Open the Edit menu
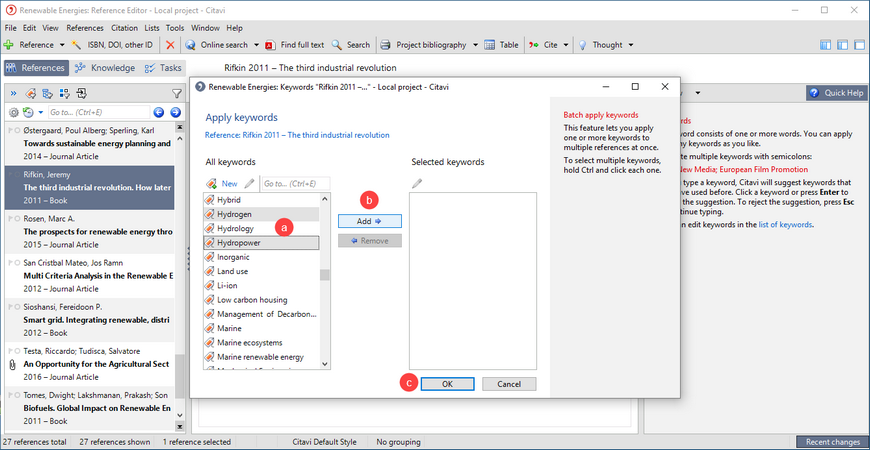 tap(29, 28)
